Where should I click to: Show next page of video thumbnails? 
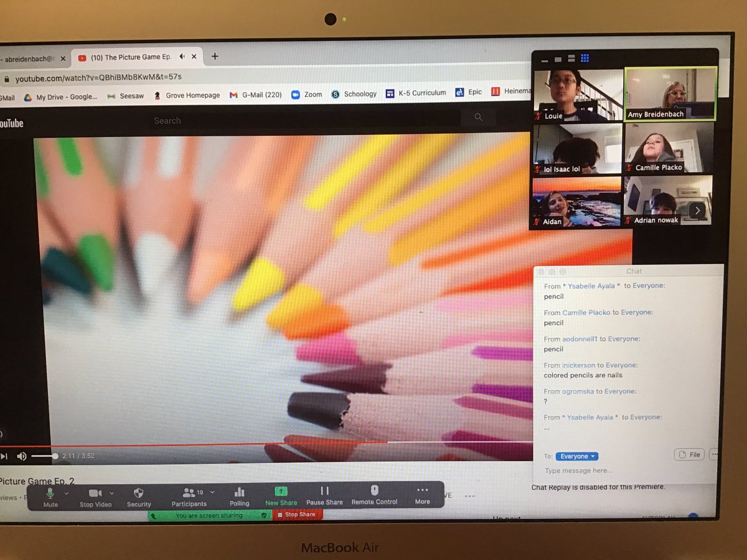click(697, 211)
